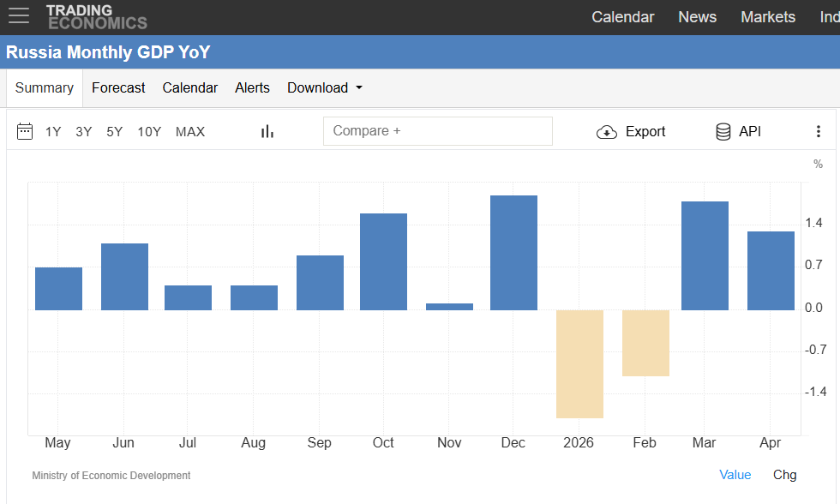This screenshot has height=504, width=840.
Task: Expand the Download dropdown
Action: pos(325,87)
